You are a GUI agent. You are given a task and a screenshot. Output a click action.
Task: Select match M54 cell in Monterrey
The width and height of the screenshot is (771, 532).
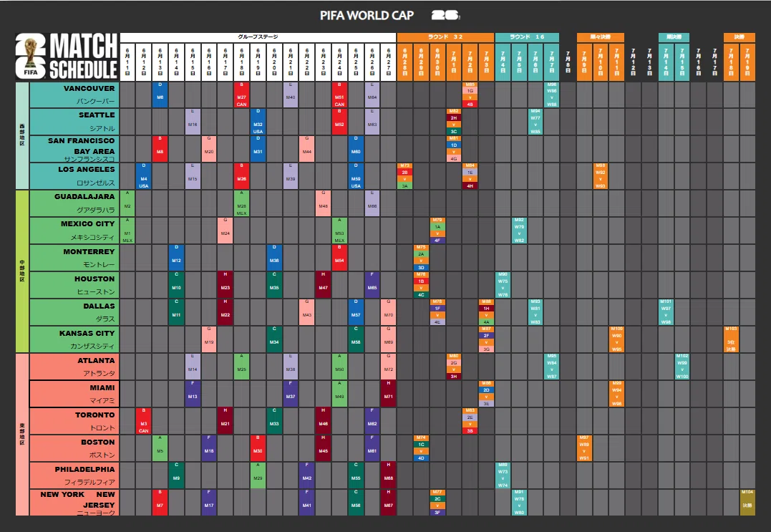339,258
